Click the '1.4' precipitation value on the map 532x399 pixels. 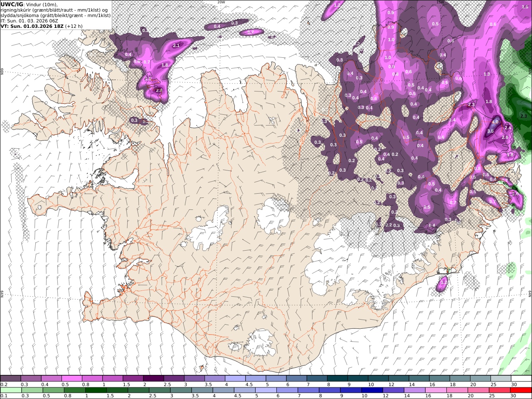tap(452, 120)
